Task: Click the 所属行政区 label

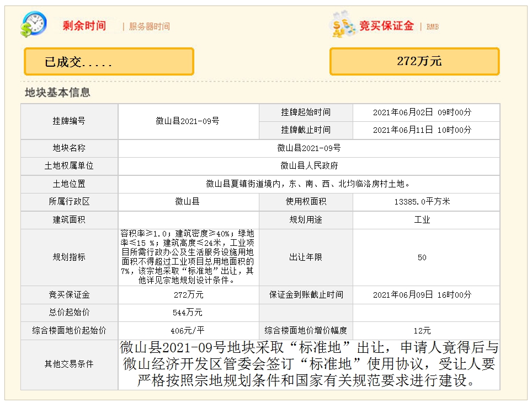Action: [x=69, y=202]
